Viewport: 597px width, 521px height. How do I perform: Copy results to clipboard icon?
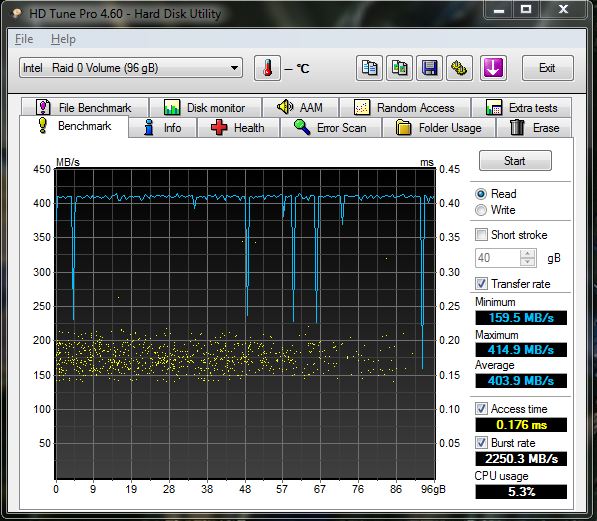pyautogui.click(x=369, y=68)
